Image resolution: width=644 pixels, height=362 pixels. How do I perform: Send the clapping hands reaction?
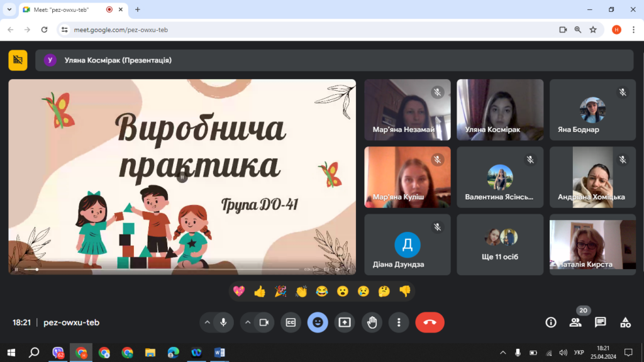point(301,291)
